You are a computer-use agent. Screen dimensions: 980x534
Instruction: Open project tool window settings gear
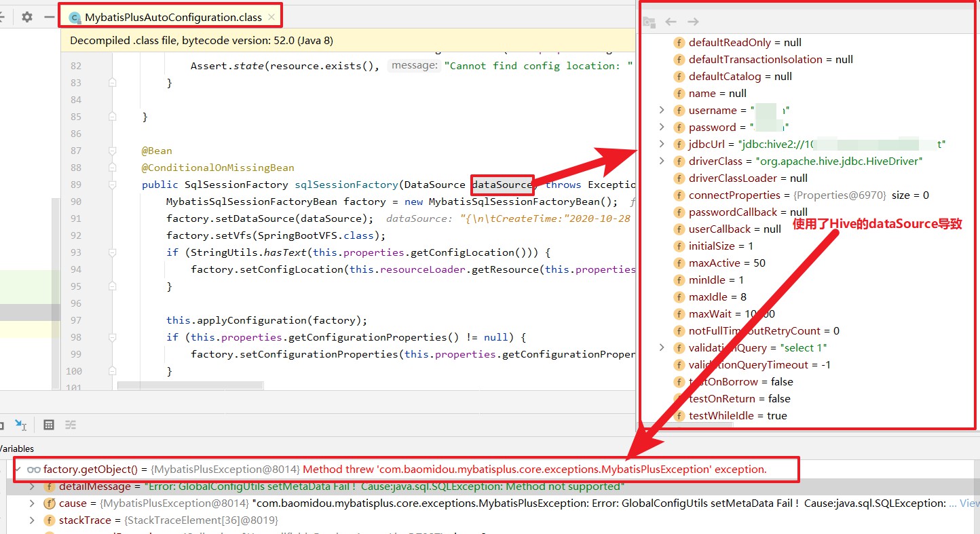27,17
